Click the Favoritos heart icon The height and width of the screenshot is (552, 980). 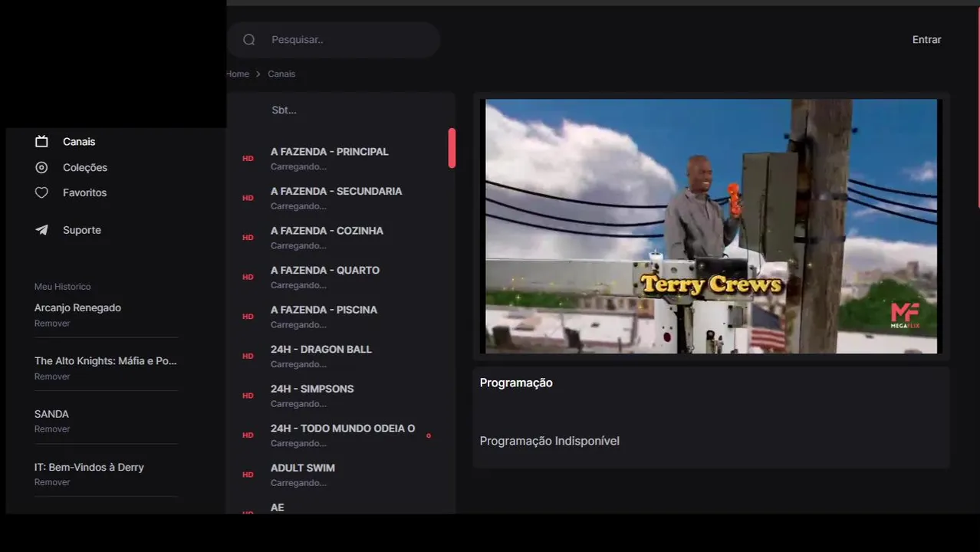point(41,192)
